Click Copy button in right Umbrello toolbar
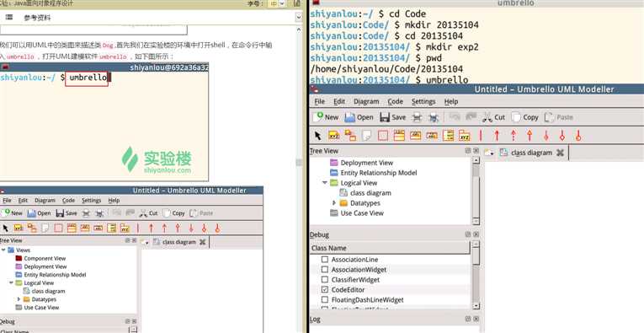The image size is (644, 333). point(525,117)
